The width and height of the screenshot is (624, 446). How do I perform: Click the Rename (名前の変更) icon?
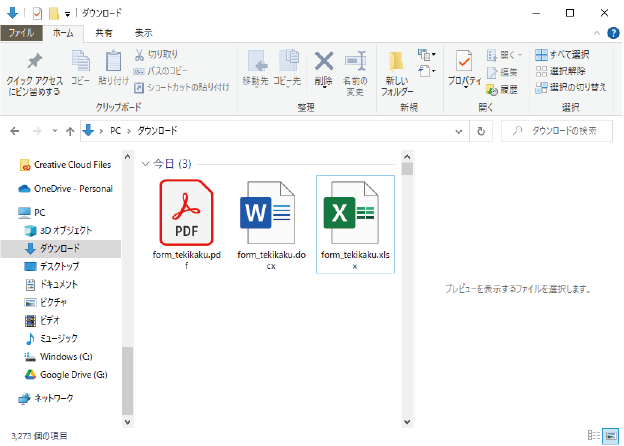click(x=354, y=68)
